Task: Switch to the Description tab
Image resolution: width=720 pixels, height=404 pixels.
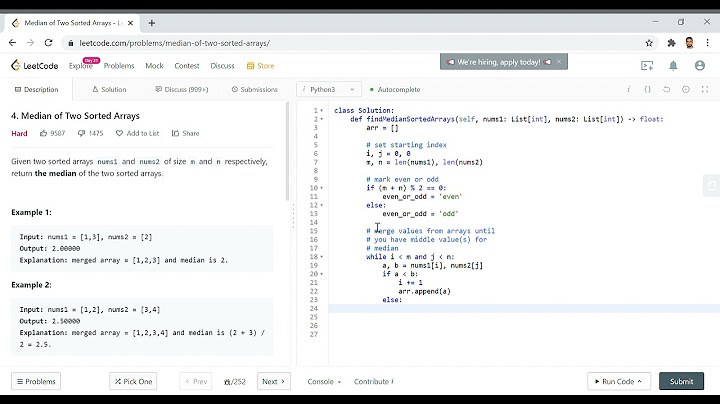Action: pyautogui.click(x=37, y=90)
